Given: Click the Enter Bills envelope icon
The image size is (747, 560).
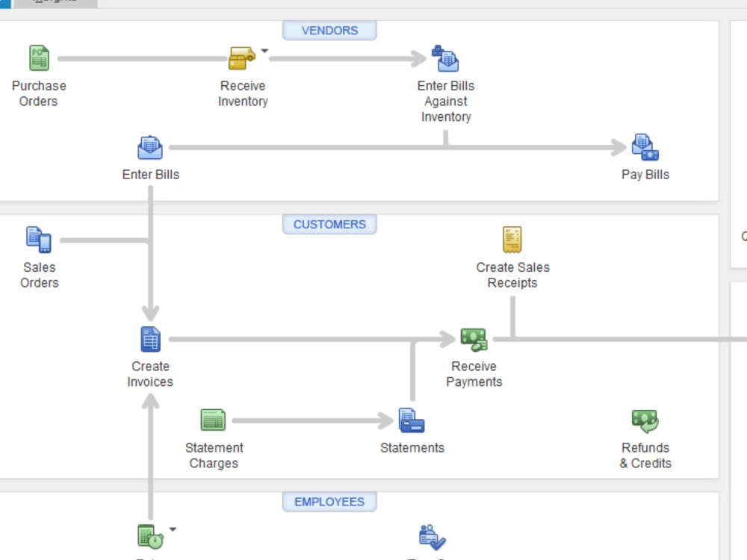Looking at the screenshot, I should (x=150, y=147).
